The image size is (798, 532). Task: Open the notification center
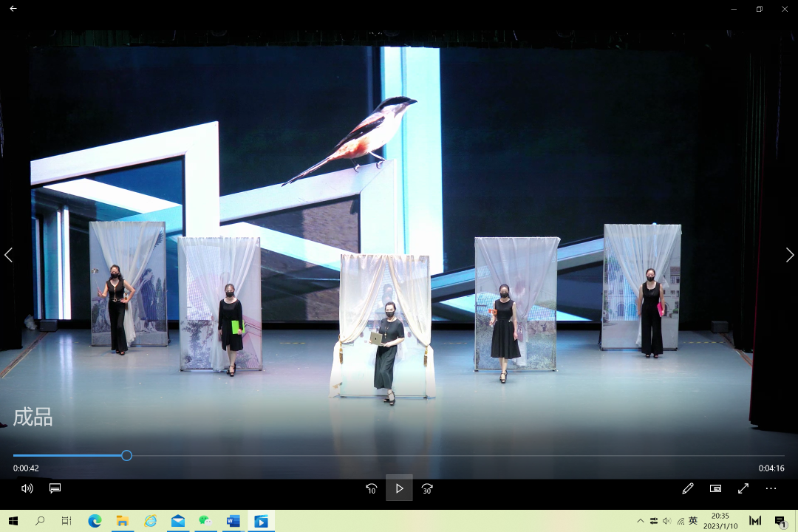(x=780, y=521)
